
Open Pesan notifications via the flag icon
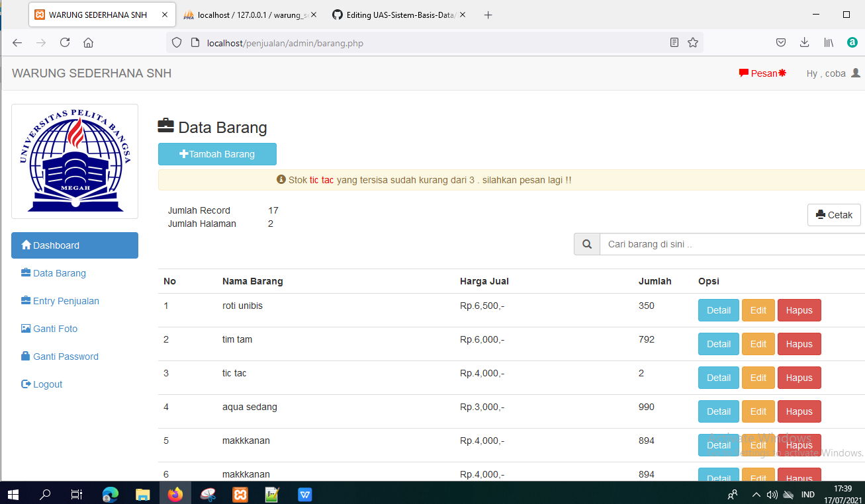pos(743,73)
